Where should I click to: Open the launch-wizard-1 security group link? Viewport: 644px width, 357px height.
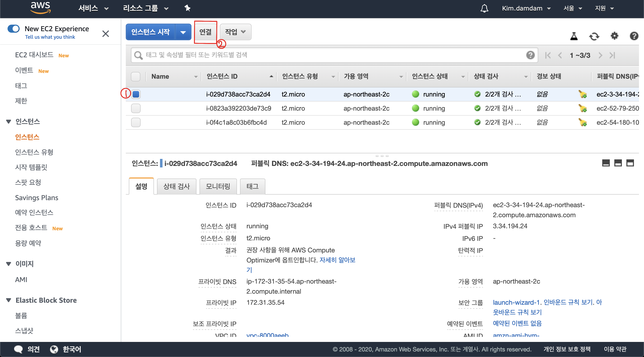coord(516,302)
